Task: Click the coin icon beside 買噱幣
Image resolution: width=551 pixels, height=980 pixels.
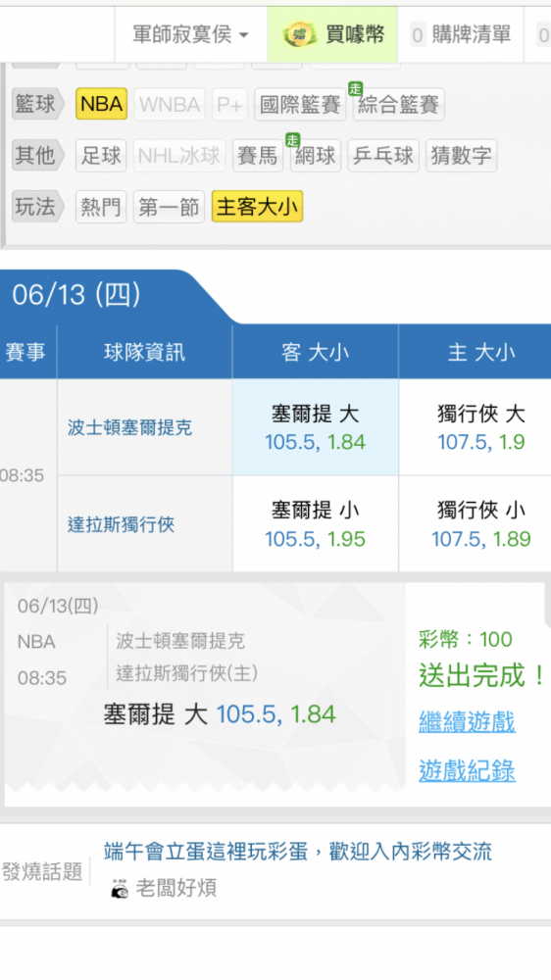Action: pyautogui.click(x=300, y=35)
